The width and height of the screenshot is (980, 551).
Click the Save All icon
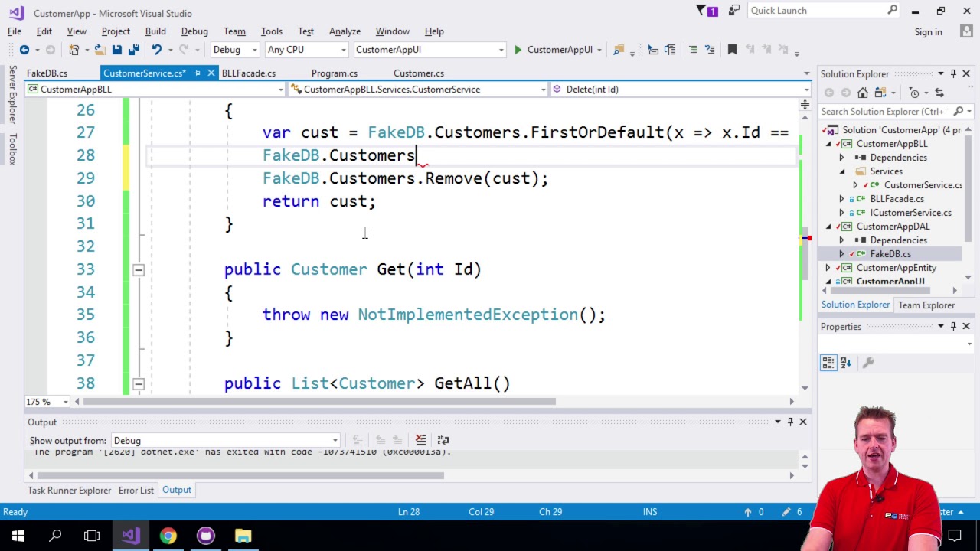133,50
